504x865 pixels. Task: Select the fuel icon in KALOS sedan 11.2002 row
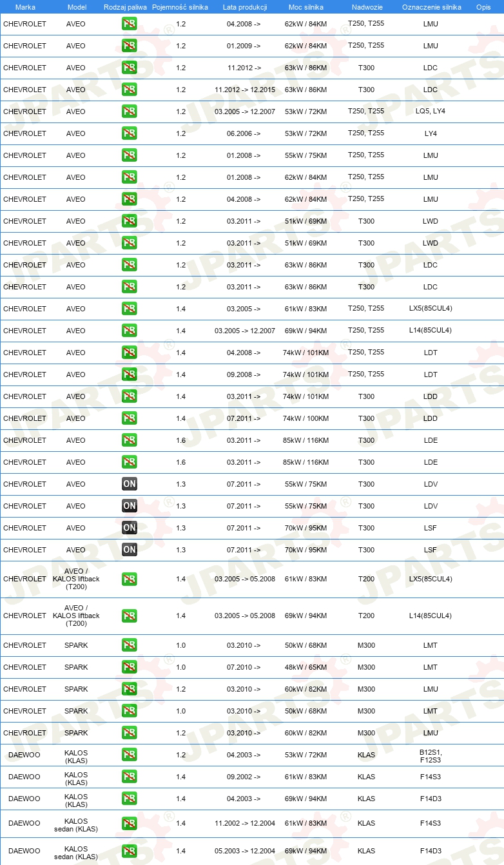(x=129, y=823)
